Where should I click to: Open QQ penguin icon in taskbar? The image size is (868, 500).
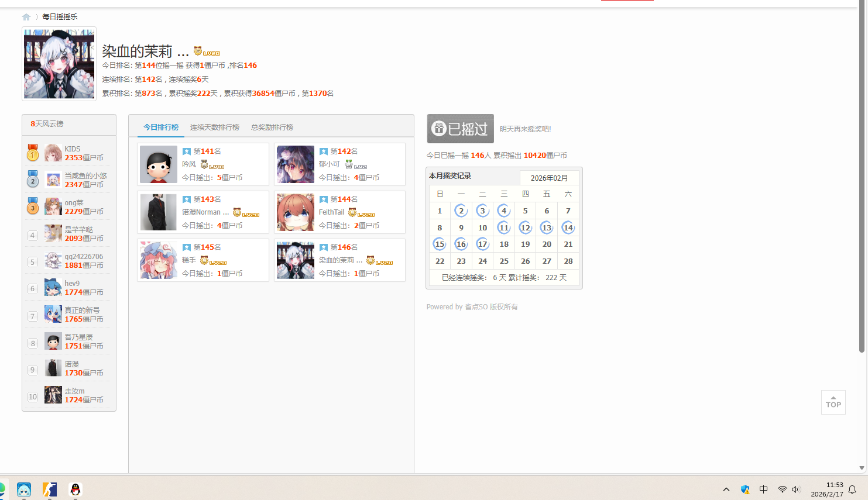[76, 489]
